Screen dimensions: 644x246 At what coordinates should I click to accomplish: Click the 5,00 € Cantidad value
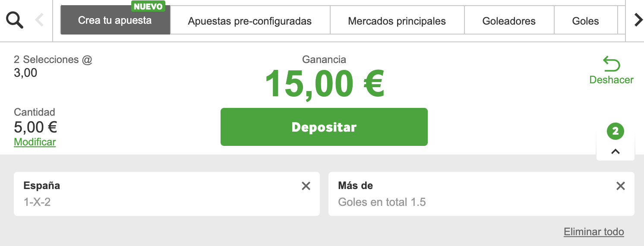point(35,127)
